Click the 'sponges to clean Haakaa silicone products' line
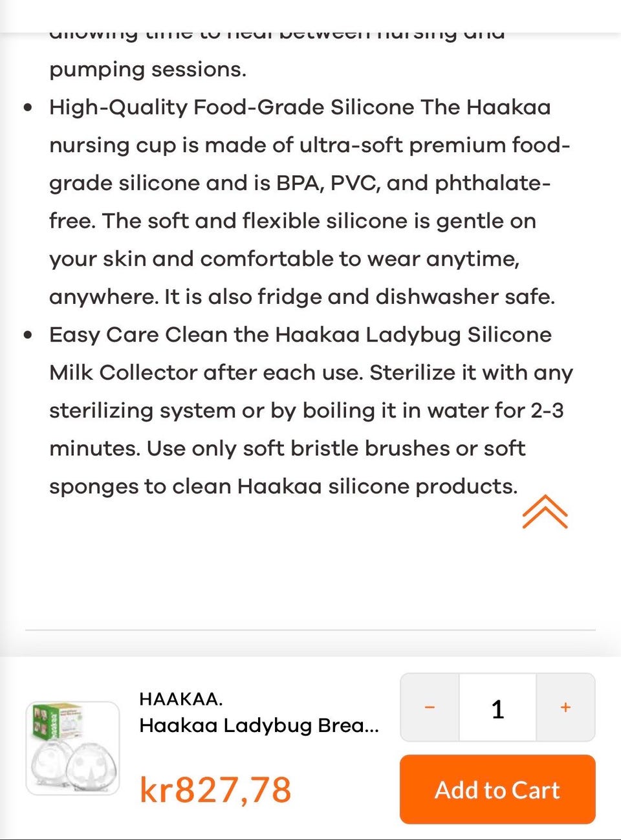The image size is (621, 840). point(283,486)
